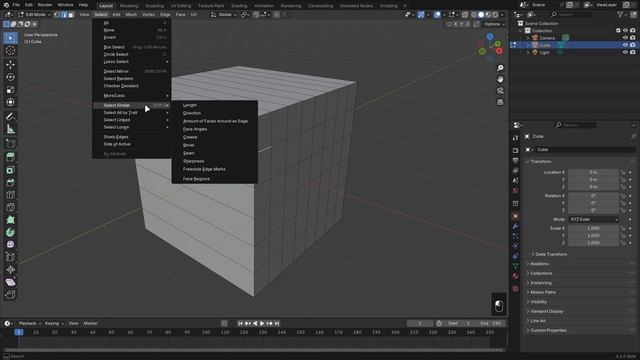The image size is (640, 360).
Task: Open the World properties tab icon
Action: tap(516, 191)
